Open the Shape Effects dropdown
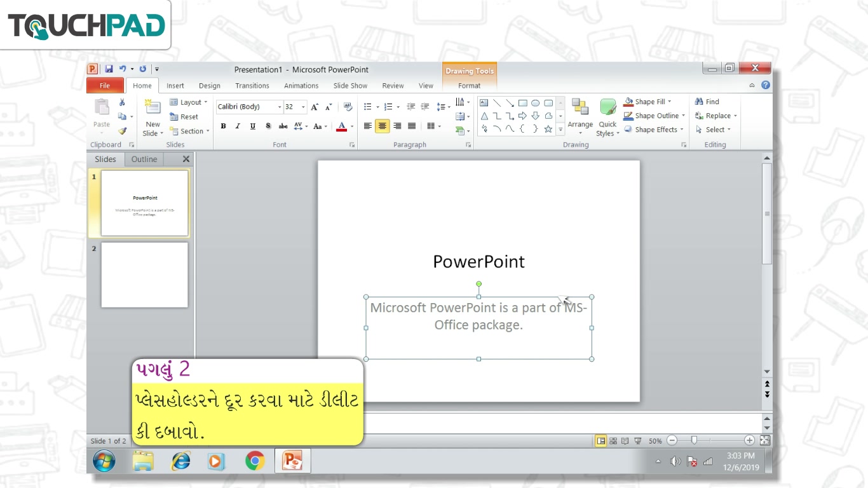The width and height of the screenshot is (868, 488). [654, 130]
